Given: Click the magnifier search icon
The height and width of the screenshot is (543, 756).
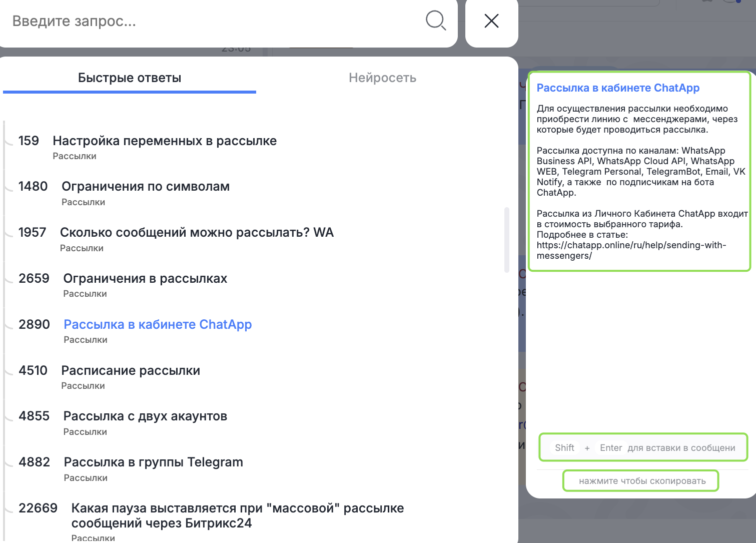Looking at the screenshot, I should 435,21.
